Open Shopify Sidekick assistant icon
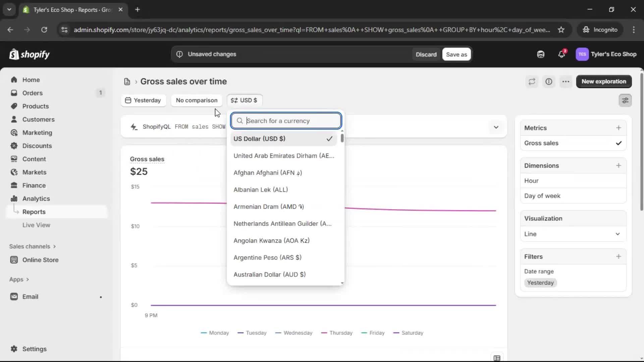Image resolution: width=644 pixels, height=362 pixels. tap(541, 54)
